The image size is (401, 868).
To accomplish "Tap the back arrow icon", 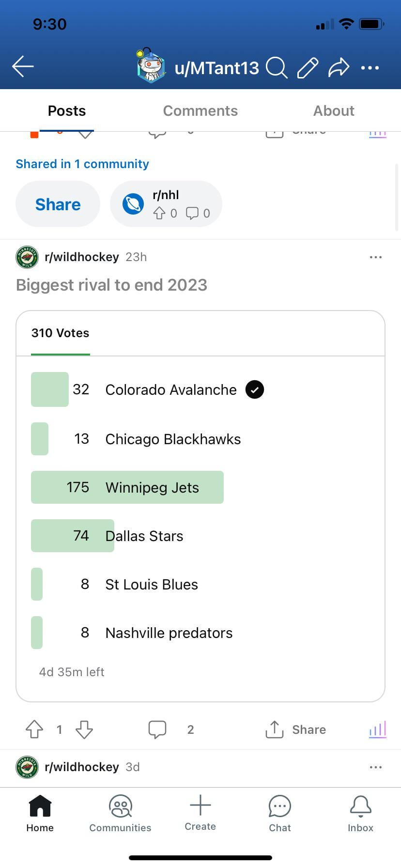I will 23,67.
